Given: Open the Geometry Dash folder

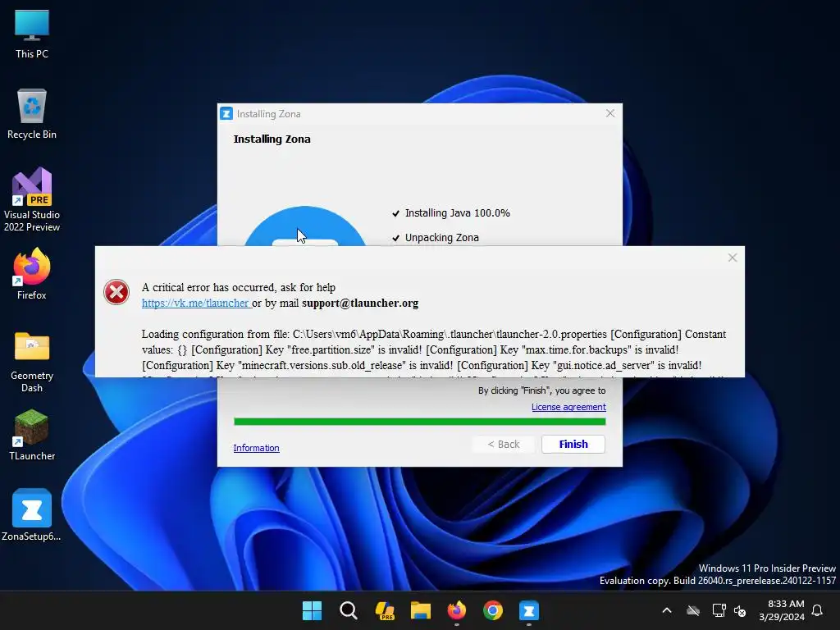Looking at the screenshot, I should [32, 362].
